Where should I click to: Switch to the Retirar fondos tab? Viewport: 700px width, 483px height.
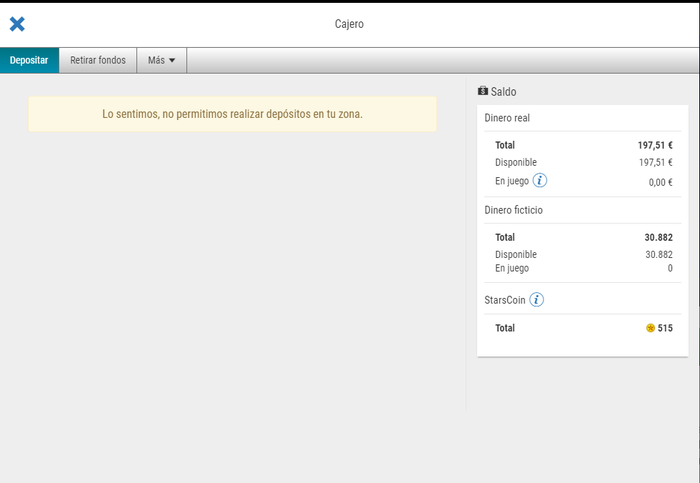coord(98,60)
